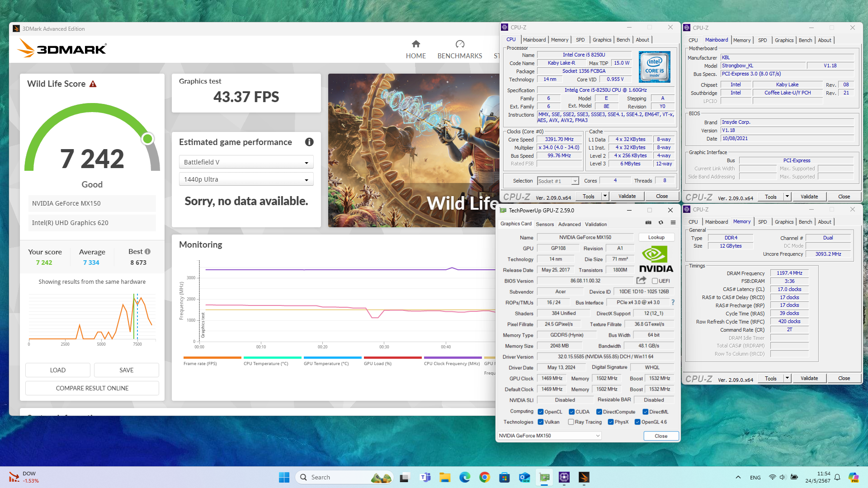The width and height of the screenshot is (868, 488).
Task: Switch to Advanced tab in GPU-Z
Action: coord(569,224)
